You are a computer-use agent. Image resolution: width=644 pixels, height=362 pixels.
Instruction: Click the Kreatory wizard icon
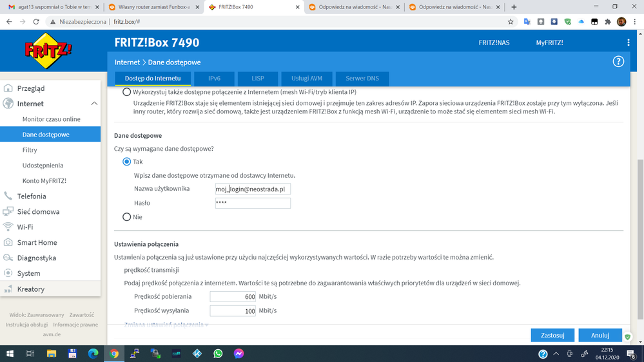tap(8, 289)
